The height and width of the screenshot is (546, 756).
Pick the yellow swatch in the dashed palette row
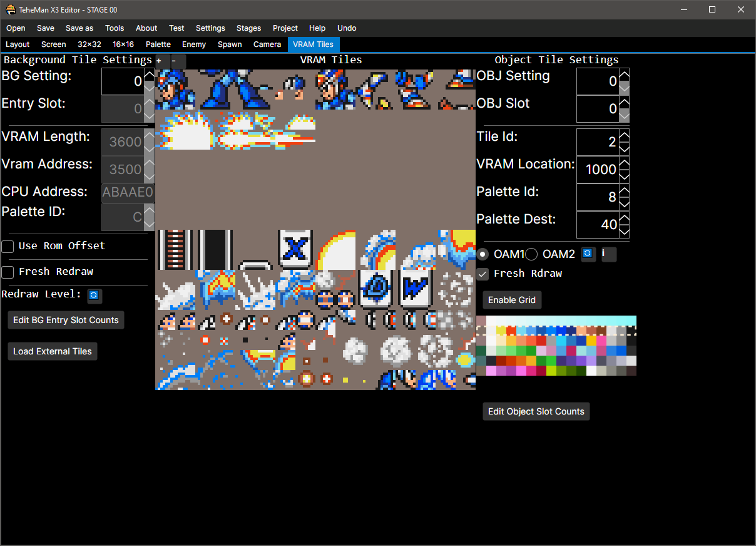coord(501,331)
